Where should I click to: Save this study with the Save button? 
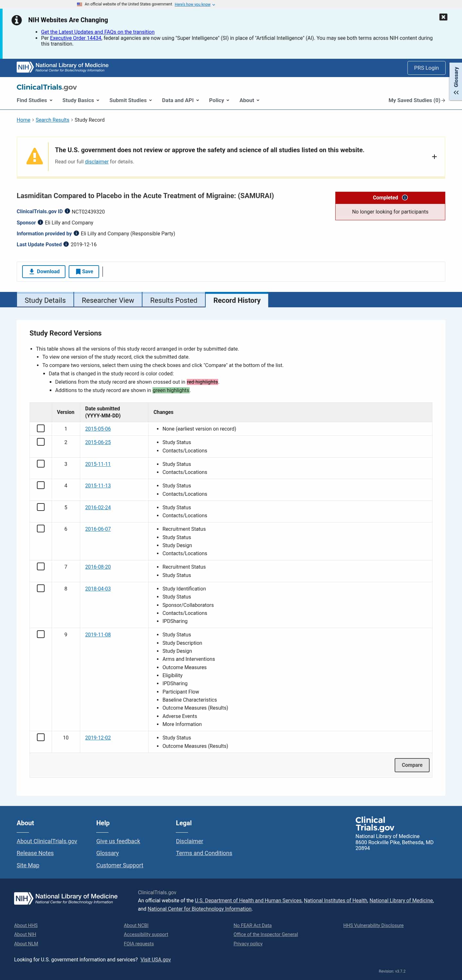point(84,272)
